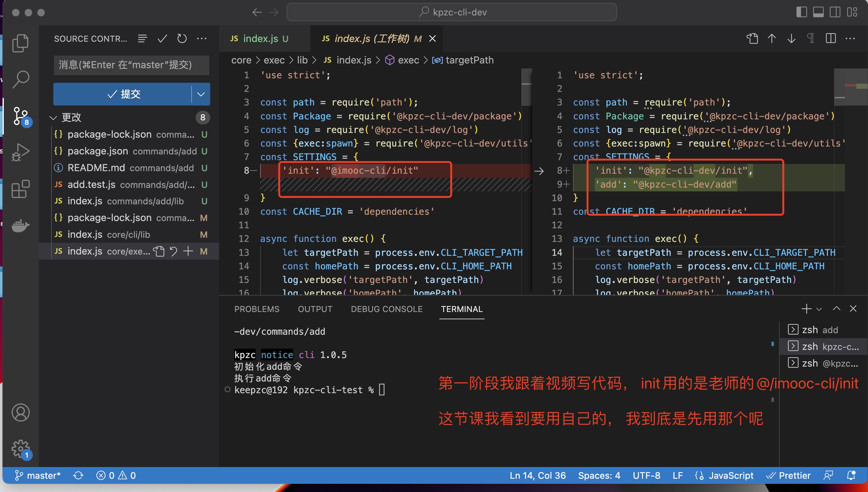Open terminal launch profile dropdown

[819, 309]
